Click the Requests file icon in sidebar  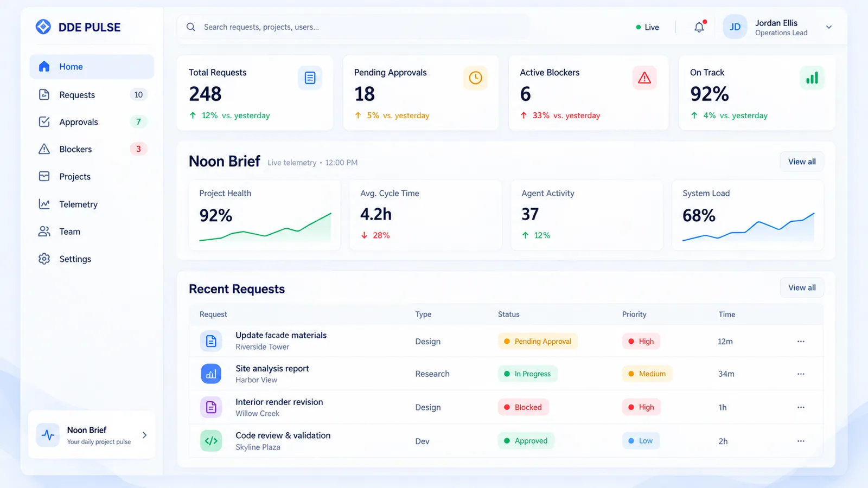click(44, 94)
